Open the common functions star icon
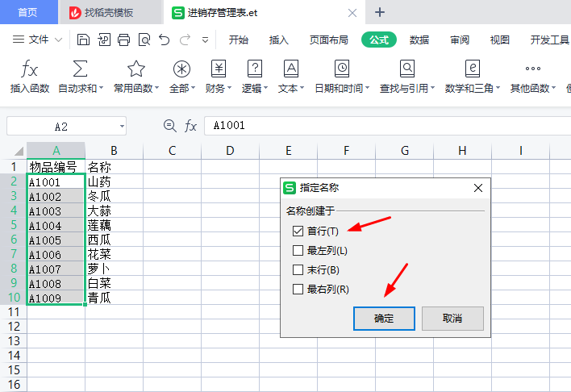The width and height of the screenshot is (571, 392). (x=135, y=69)
